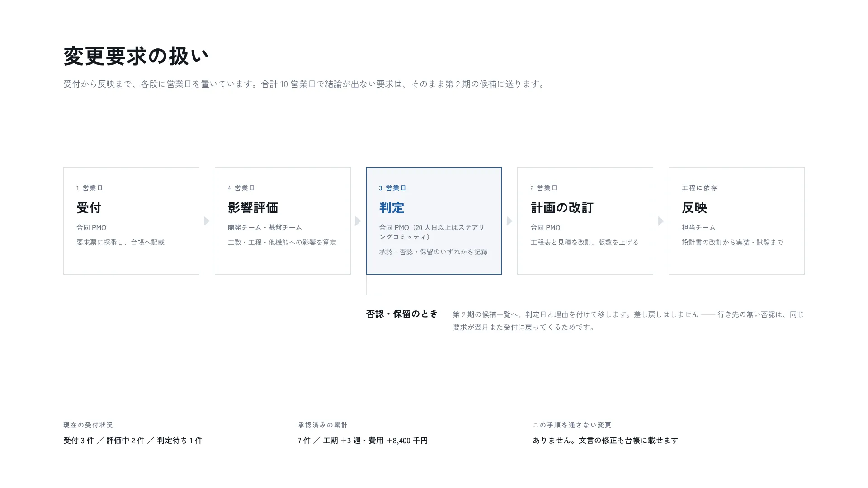Click '要求票に採番し、台帳へ記載' description
Image resolution: width=868 pixels, height=488 pixels.
coord(120,243)
